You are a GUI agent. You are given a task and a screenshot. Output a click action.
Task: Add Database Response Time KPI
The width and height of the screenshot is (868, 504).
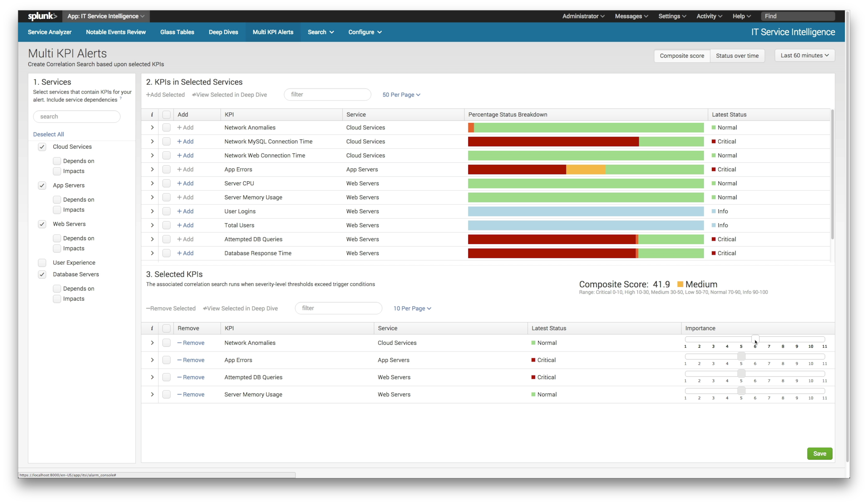point(185,253)
